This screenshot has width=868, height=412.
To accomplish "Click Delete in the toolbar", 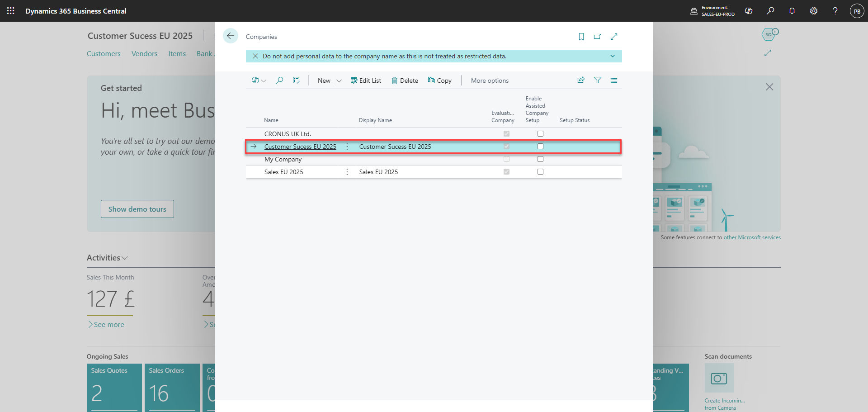I will (x=405, y=81).
